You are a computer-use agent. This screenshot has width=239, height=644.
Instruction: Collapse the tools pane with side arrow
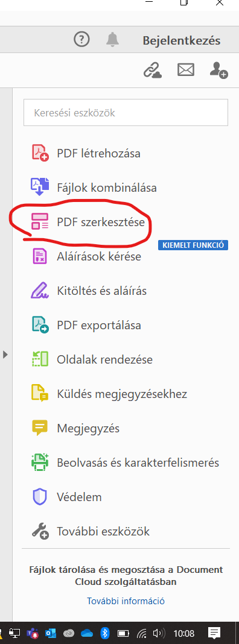pyautogui.click(x=5, y=354)
